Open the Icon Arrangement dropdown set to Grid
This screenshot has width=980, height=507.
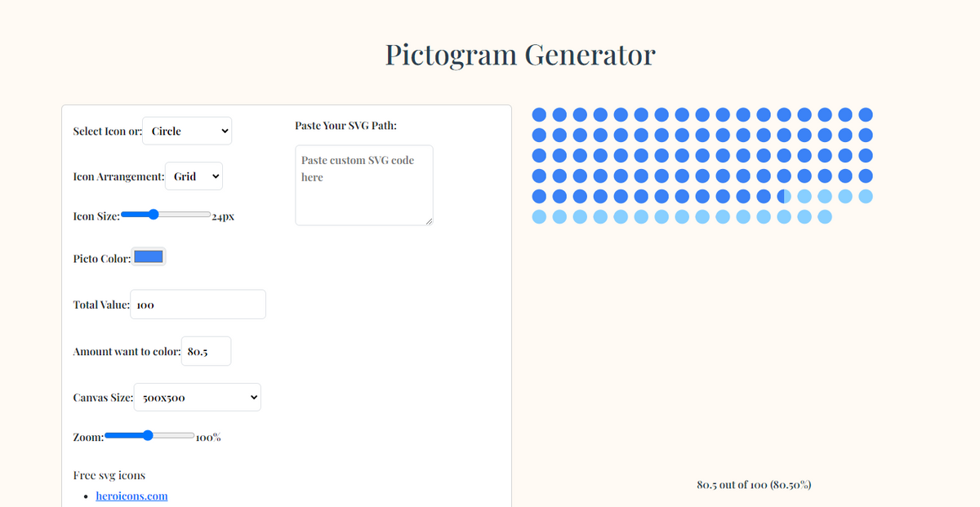[194, 176]
